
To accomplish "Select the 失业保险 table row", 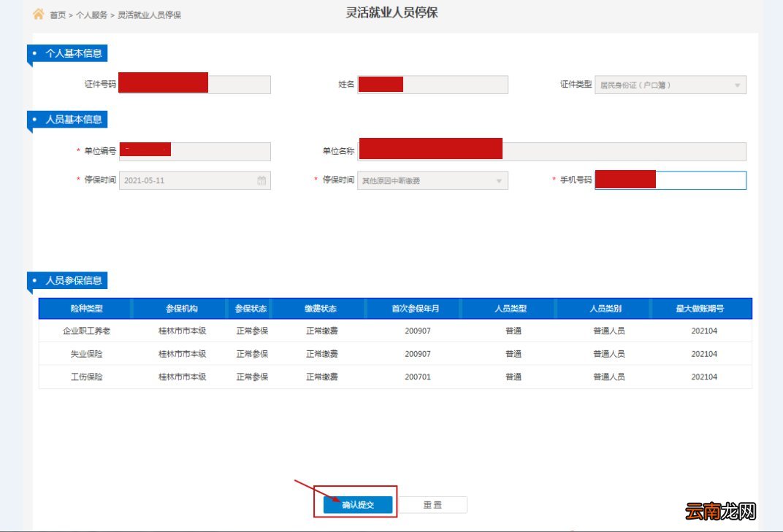I will coord(395,354).
